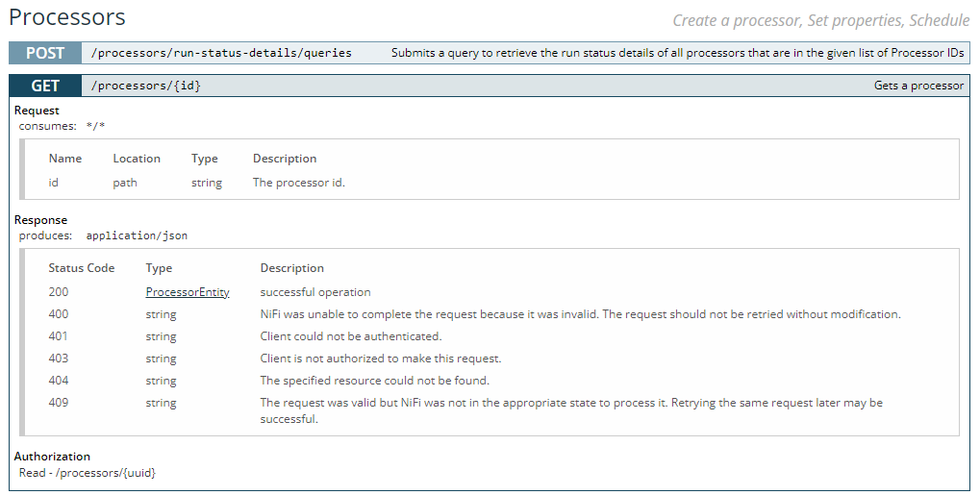The height and width of the screenshot is (495, 980).
Task: Click the 409 row retry later description
Action: click(x=571, y=410)
